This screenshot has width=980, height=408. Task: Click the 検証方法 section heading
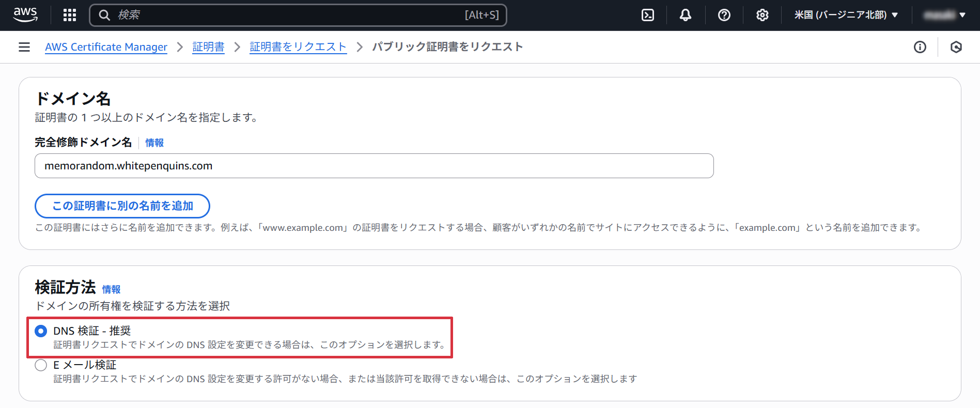65,287
